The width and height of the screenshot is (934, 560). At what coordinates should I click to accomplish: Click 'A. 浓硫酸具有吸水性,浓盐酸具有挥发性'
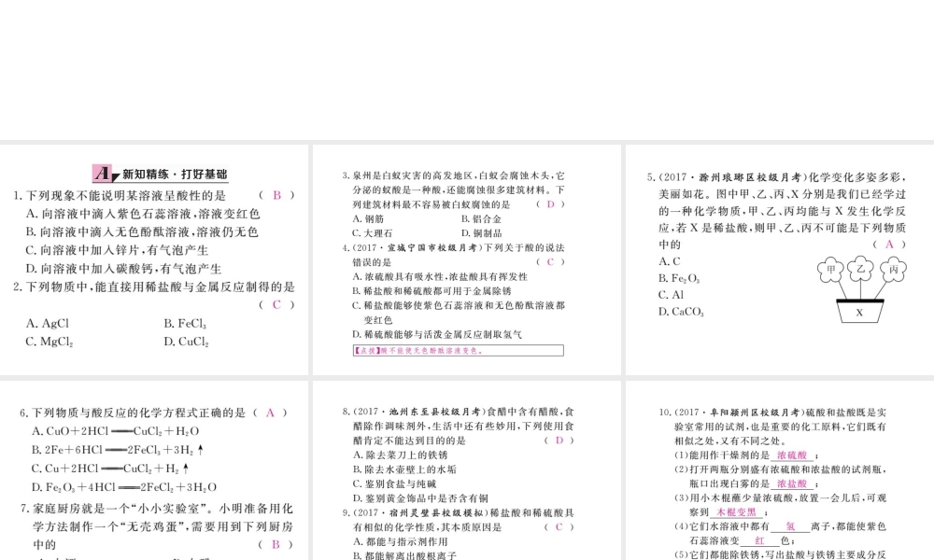coord(440,276)
